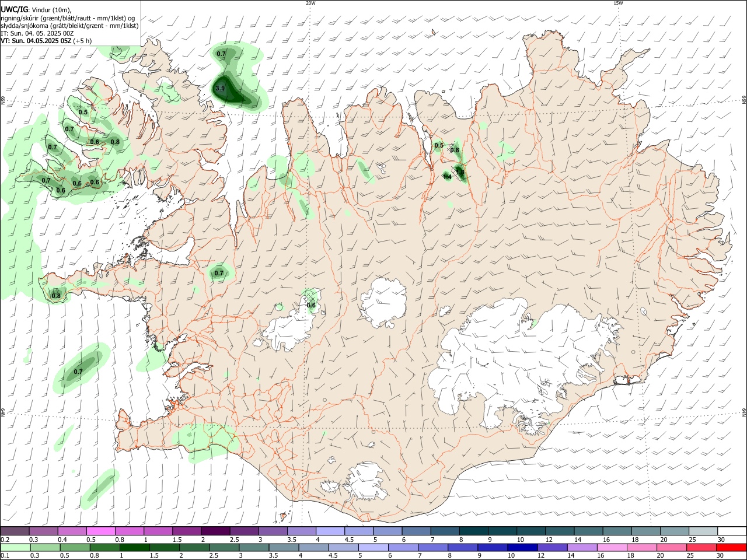Click the 66N latitude label on right edge
Screen dimensions: 747x560
pos(744,100)
